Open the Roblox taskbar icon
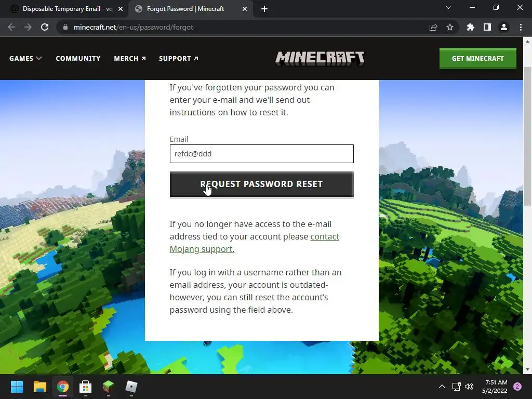532x399 pixels. pyautogui.click(x=131, y=387)
